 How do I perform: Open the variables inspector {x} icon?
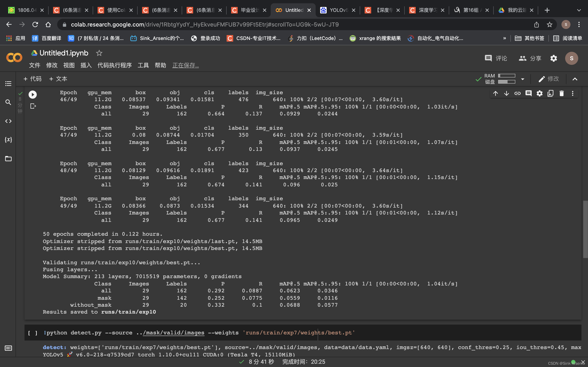pos(8,140)
